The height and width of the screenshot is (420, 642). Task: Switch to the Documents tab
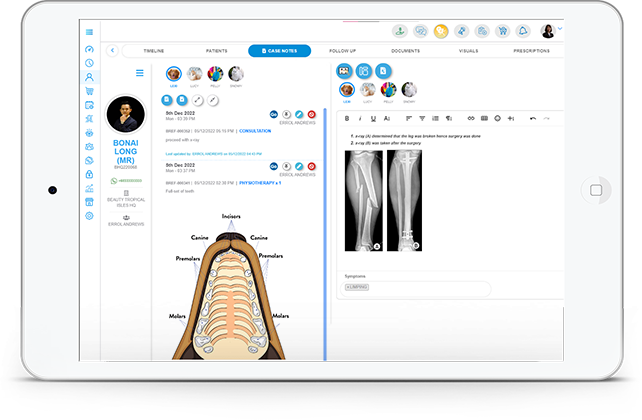(405, 51)
